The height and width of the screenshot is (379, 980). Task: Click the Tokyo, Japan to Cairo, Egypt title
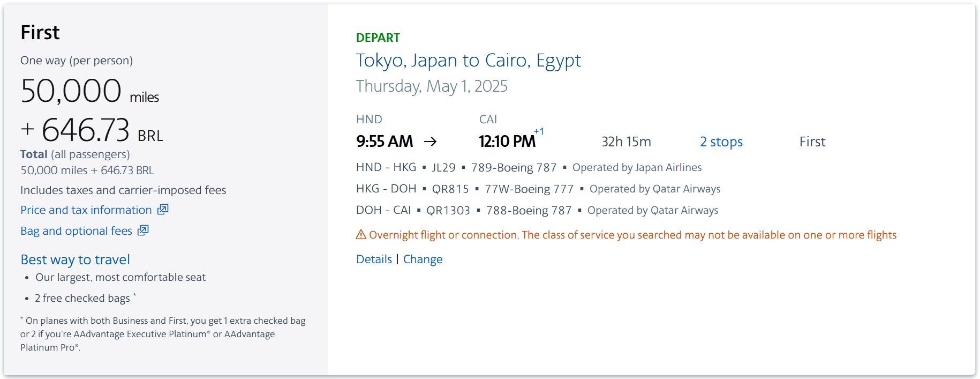(469, 61)
